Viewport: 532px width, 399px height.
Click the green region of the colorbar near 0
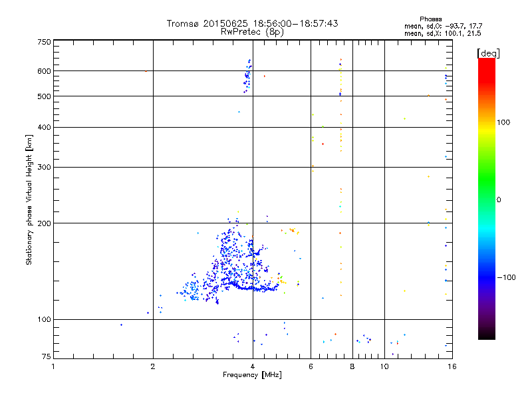point(487,190)
